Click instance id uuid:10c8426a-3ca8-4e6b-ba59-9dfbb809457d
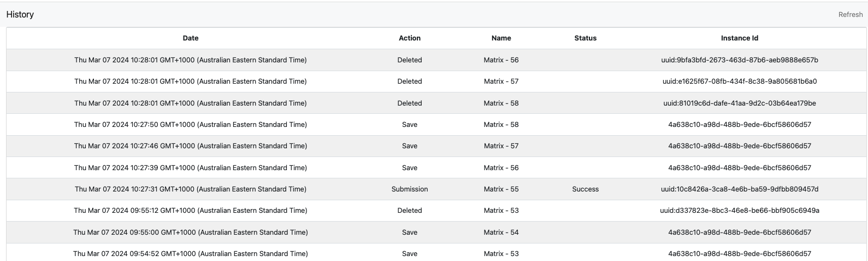This screenshot has width=868, height=261. (x=739, y=189)
